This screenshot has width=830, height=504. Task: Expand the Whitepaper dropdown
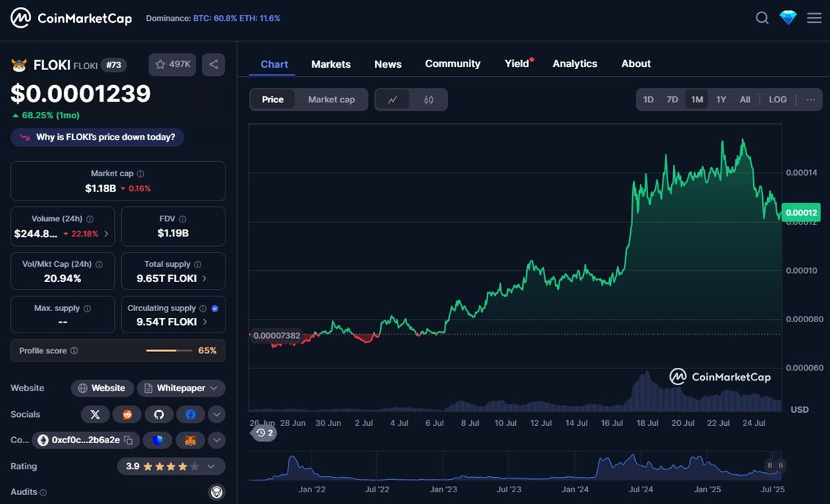(181, 388)
